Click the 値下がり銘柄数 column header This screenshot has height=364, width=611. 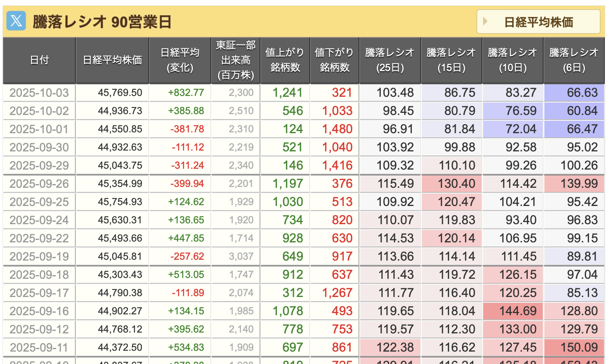334,60
